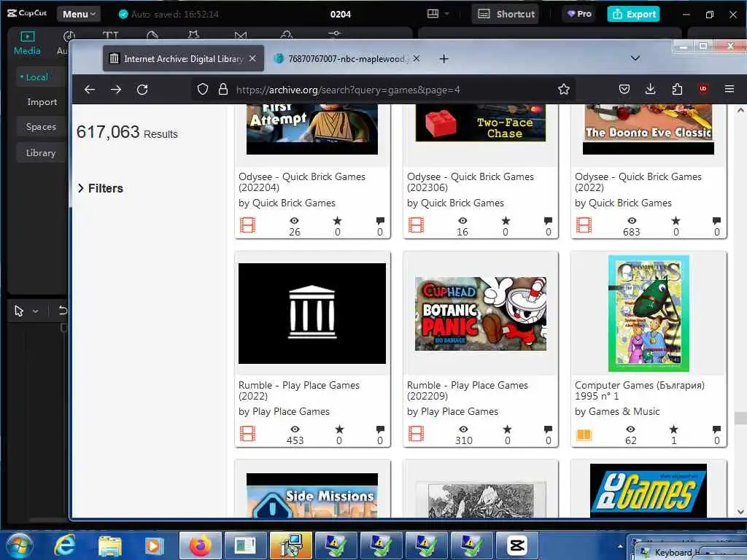Open the browser downloads icon
The height and width of the screenshot is (560, 747).
pos(650,89)
